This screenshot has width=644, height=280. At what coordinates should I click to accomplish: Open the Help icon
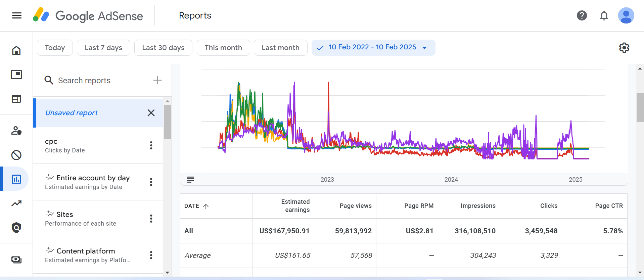pyautogui.click(x=582, y=15)
